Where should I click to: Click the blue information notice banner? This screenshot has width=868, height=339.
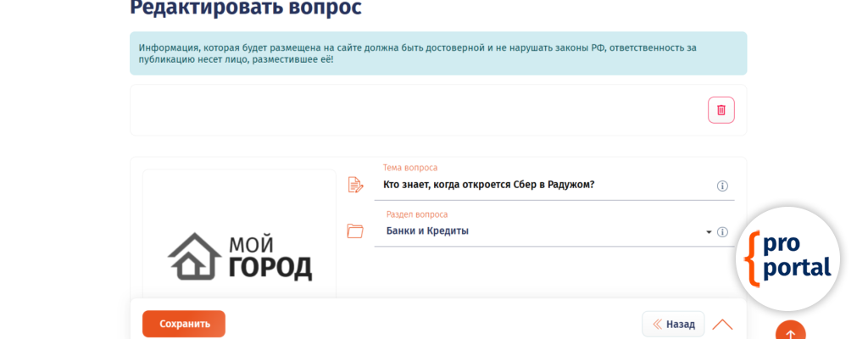437,53
